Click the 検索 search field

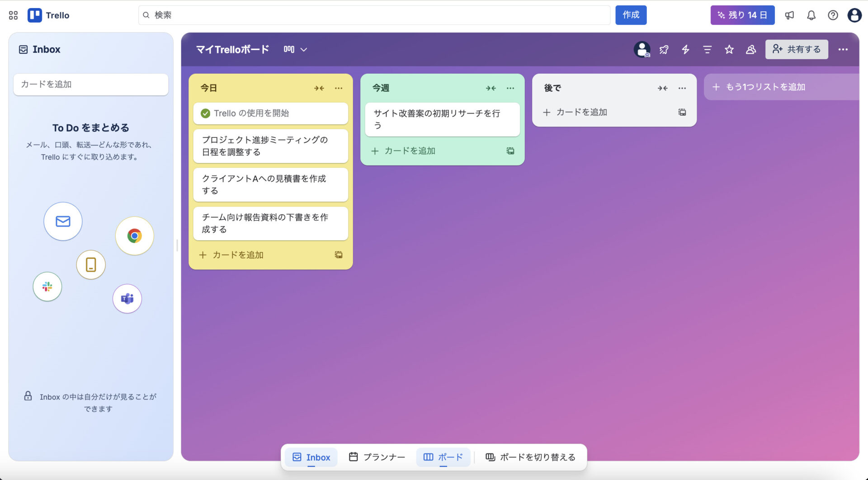(x=374, y=15)
